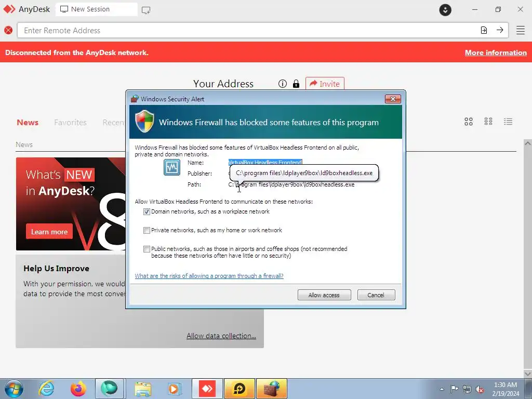Click Learn more in the news banner
The height and width of the screenshot is (399, 532).
[x=49, y=232]
